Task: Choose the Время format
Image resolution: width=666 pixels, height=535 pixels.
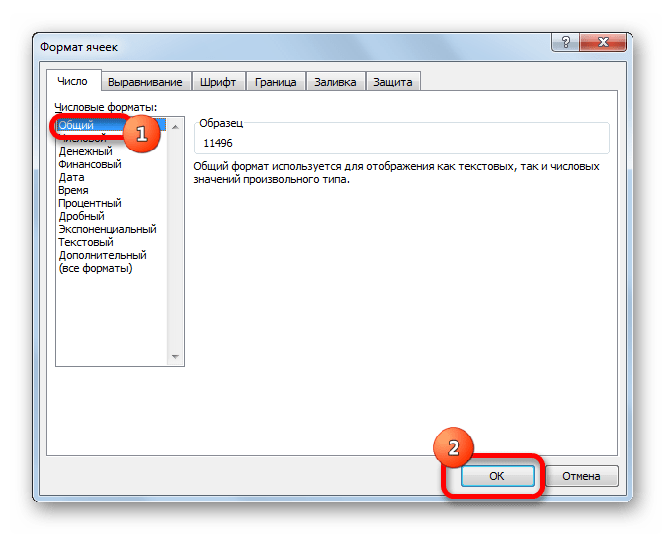Action: pos(73,190)
